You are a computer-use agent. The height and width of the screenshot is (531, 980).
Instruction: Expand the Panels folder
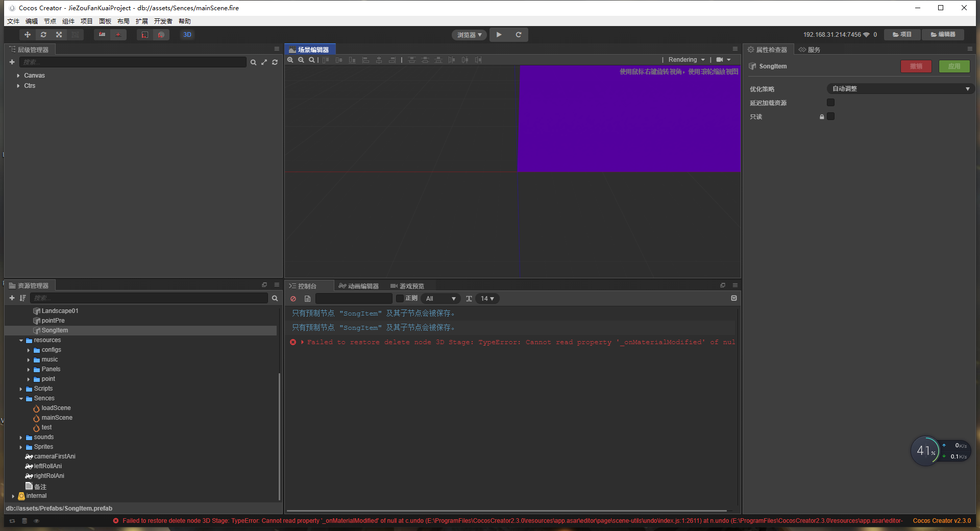click(x=29, y=369)
